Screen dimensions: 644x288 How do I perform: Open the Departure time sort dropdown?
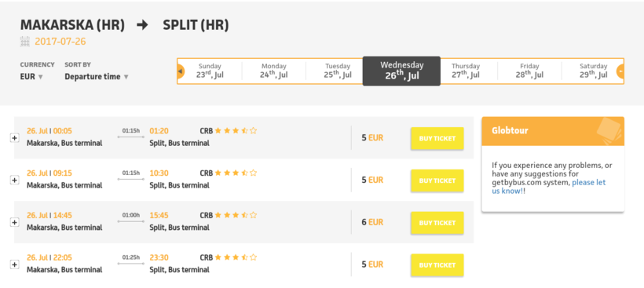click(x=97, y=77)
